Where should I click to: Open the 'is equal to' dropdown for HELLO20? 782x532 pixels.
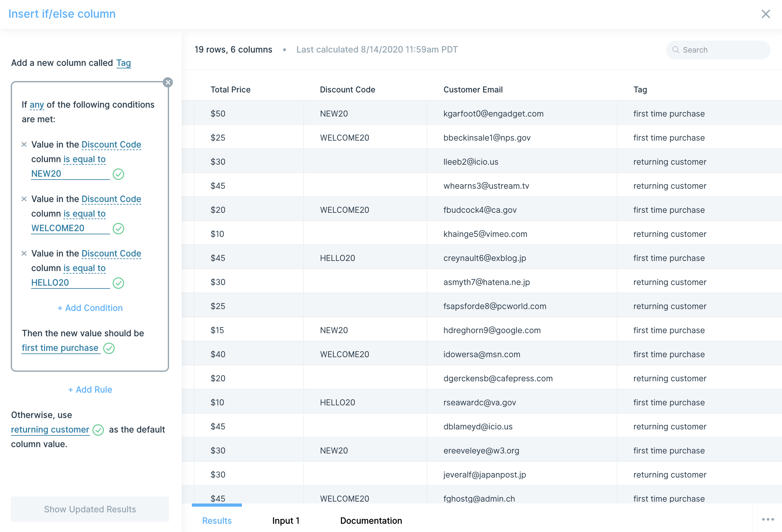click(85, 268)
